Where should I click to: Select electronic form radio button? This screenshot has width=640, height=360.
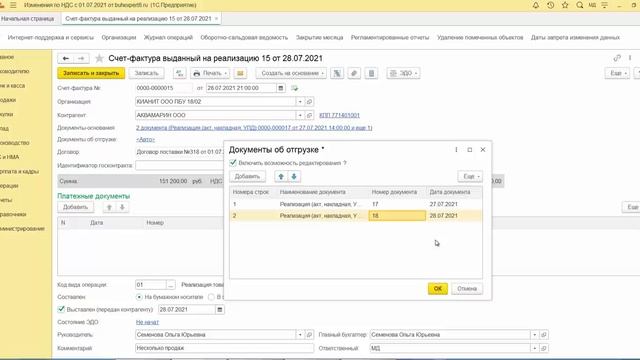coord(211,297)
